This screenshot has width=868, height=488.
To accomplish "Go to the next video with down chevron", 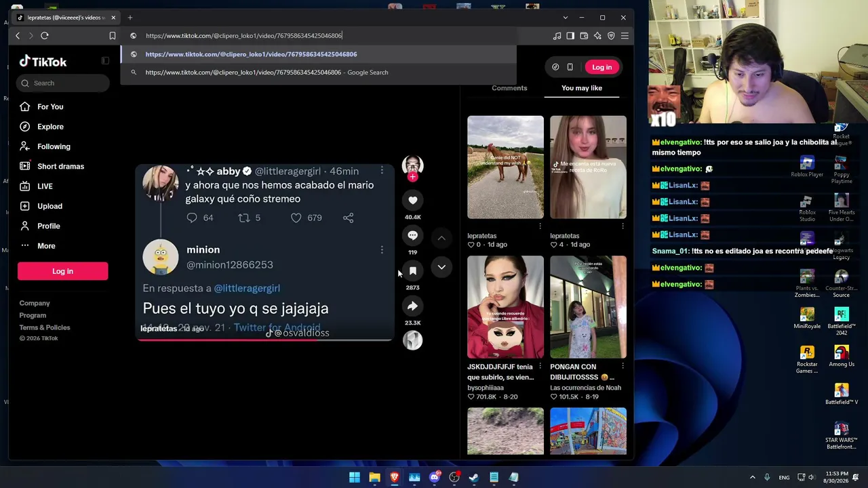I will click(x=441, y=267).
